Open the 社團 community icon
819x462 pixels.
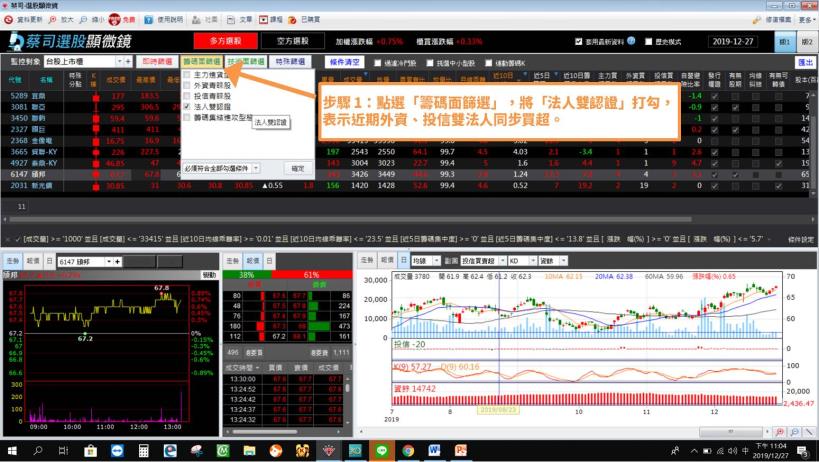coord(196,20)
